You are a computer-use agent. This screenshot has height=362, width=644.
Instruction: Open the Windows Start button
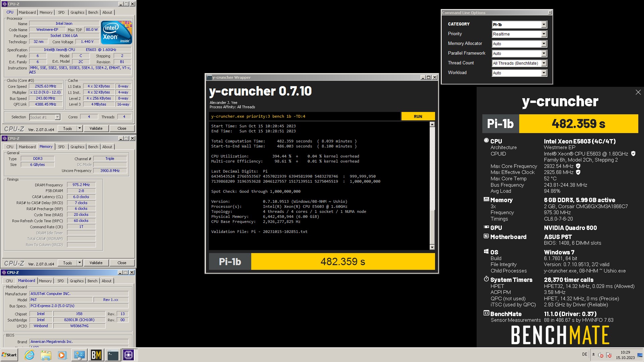pyautogui.click(x=9, y=355)
